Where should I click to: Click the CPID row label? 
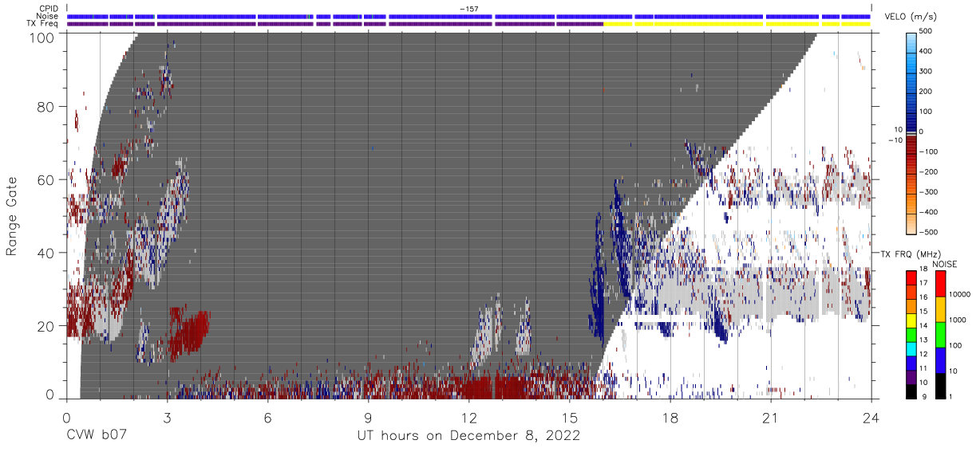tap(49, 9)
